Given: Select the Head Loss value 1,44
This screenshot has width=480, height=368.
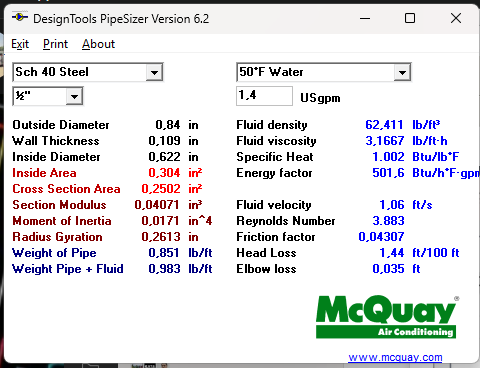Looking at the screenshot, I should coord(392,253).
